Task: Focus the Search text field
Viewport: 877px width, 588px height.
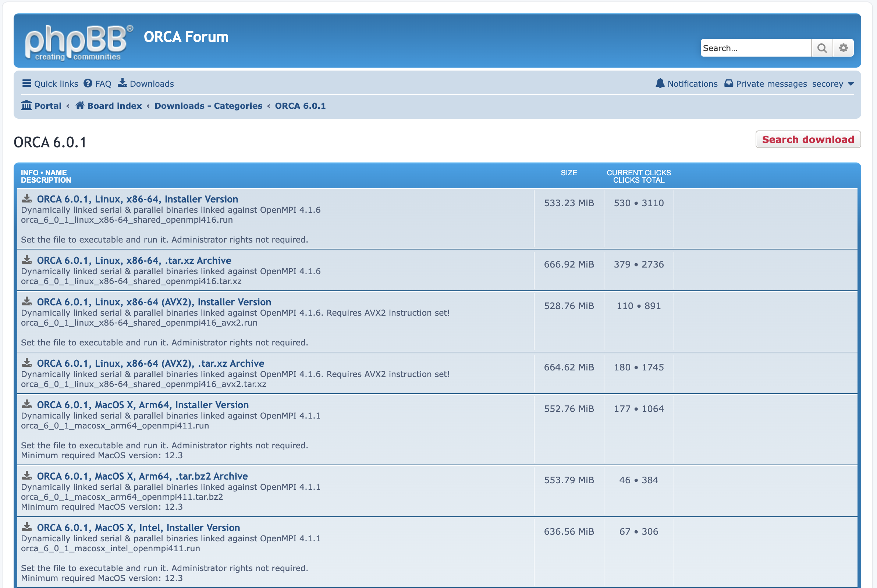Action: 755,48
